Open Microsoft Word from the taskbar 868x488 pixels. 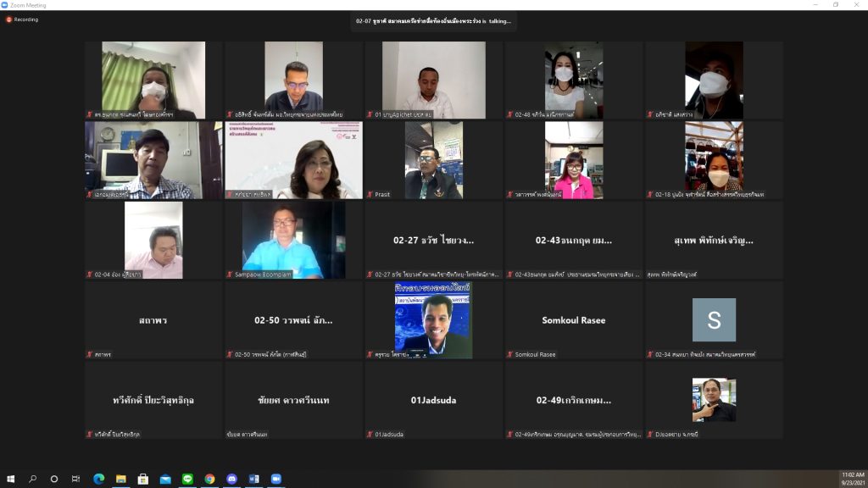(253, 479)
